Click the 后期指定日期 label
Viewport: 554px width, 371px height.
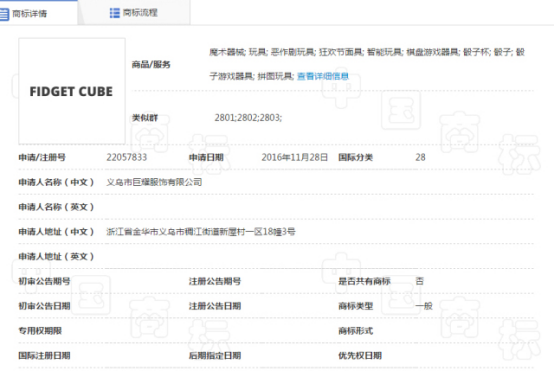pos(215,355)
